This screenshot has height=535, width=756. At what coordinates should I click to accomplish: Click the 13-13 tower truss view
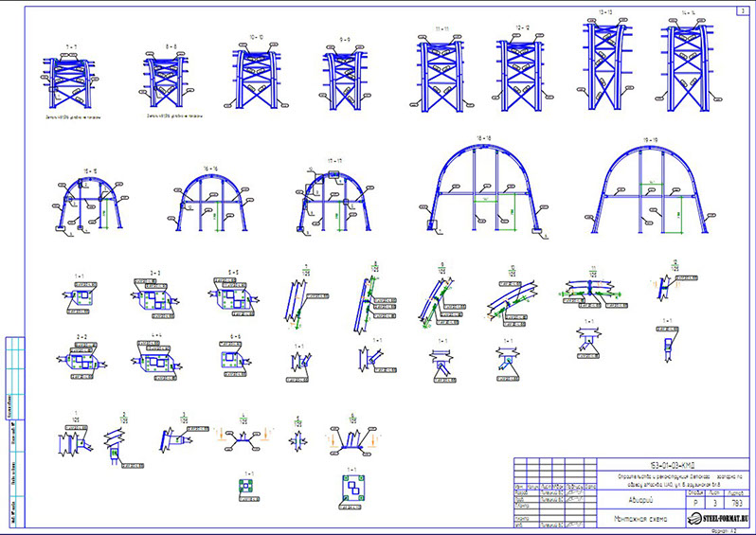[606, 61]
